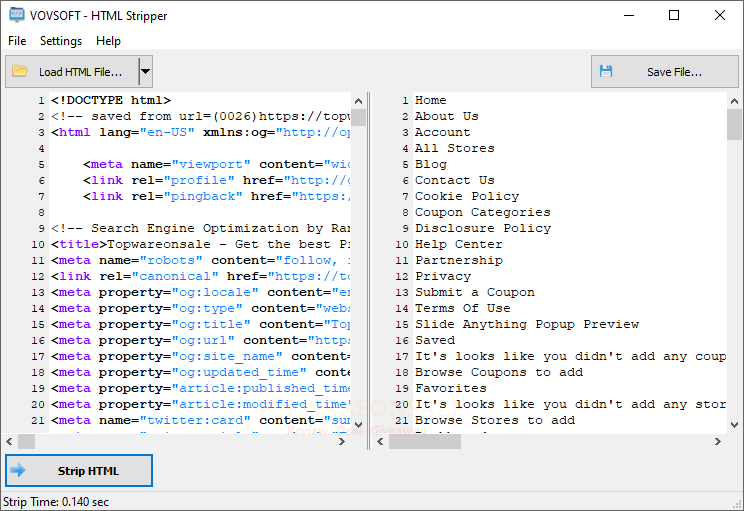The width and height of the screenshot is (744, 511).
Task: Click the 'Terms Of Use' output line
Action: tap(463, 308)
